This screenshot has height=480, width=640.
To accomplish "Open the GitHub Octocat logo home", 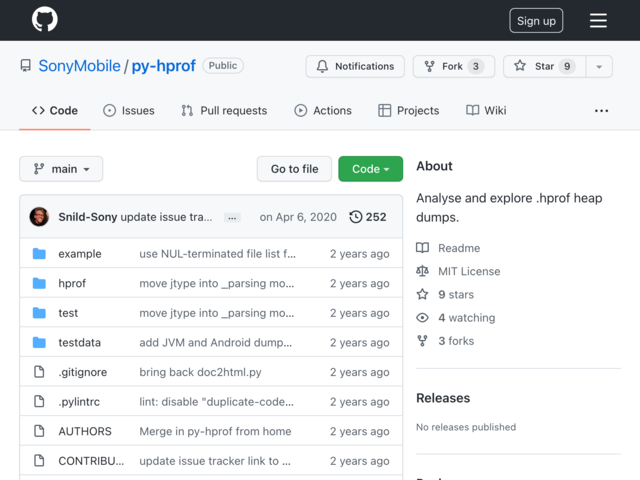I will click(44, 19).
